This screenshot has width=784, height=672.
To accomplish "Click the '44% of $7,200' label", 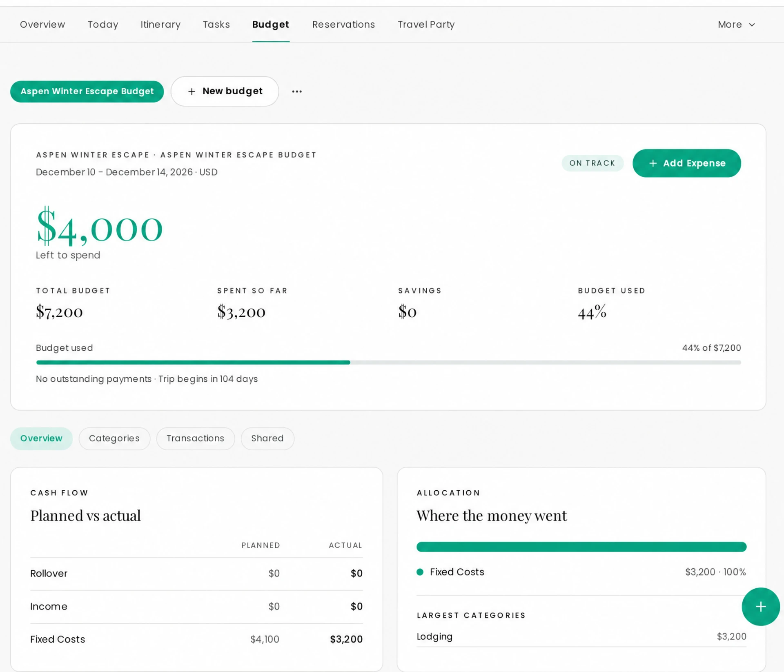I will point(711,348).
